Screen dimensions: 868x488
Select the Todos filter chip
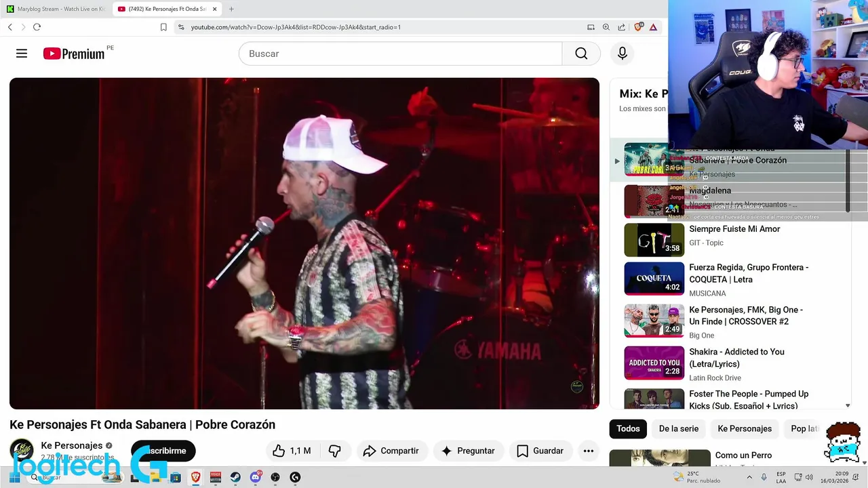click(x=628, y=429)
